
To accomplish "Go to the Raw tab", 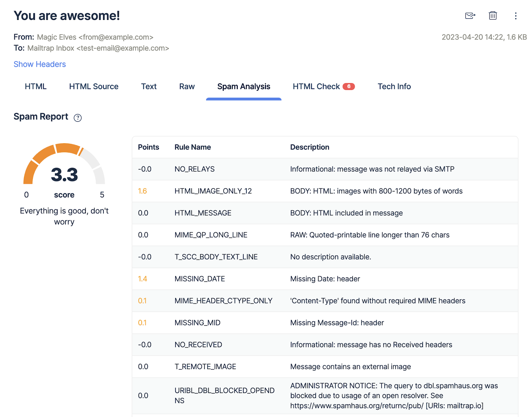I will coord(187,86).
